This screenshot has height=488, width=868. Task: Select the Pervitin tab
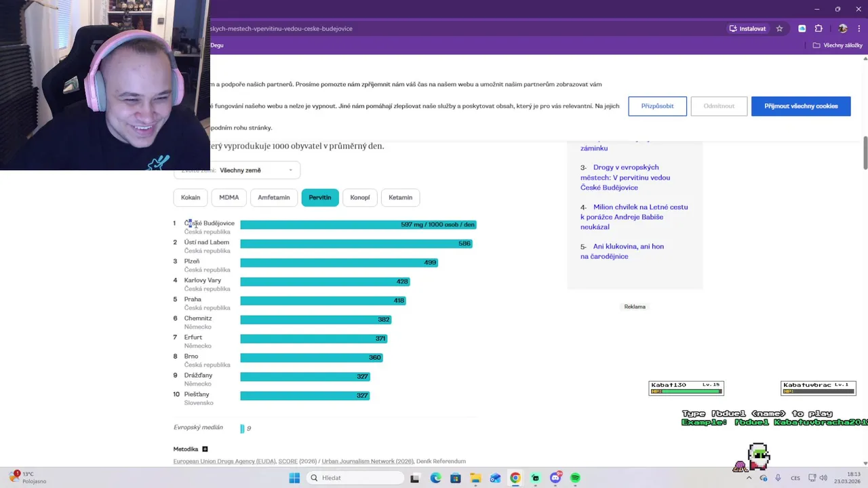[x=320, y=197]
